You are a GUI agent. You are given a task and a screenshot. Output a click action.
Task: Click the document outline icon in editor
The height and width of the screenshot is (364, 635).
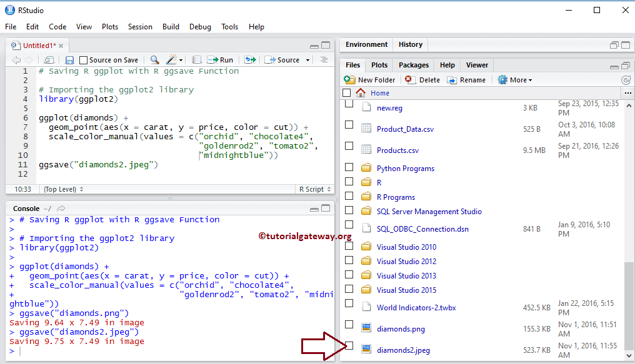click(324, 60)
